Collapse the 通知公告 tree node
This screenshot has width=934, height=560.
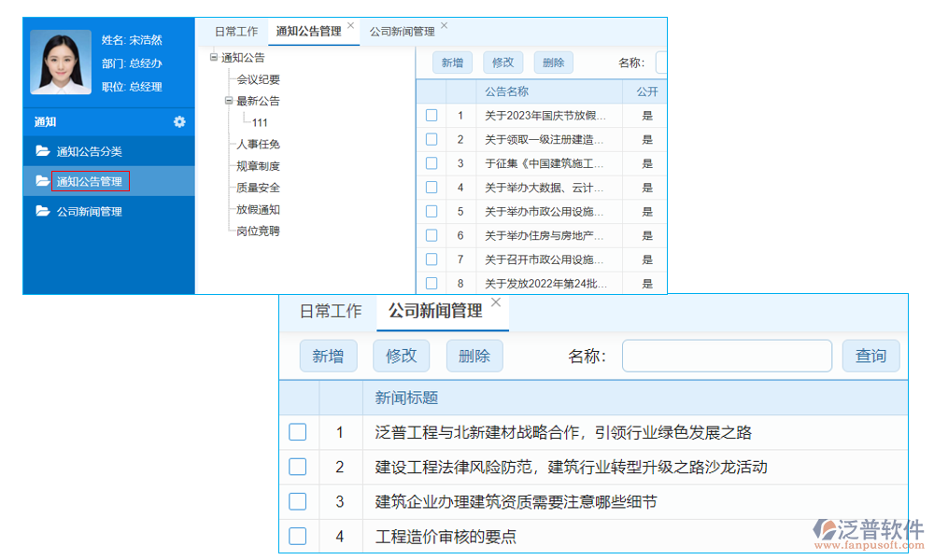(x=212, y=57)
